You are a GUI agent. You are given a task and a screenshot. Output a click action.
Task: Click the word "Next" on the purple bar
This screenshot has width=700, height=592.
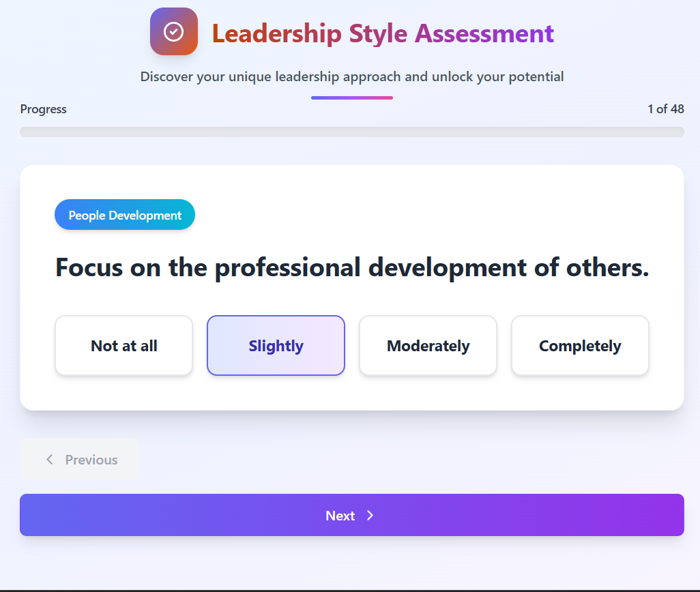[340, 516]
